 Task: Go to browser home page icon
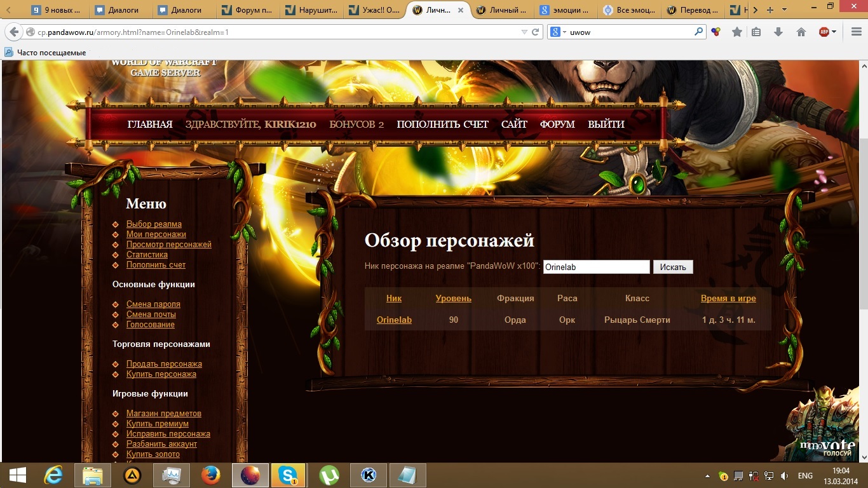(801, 32)
